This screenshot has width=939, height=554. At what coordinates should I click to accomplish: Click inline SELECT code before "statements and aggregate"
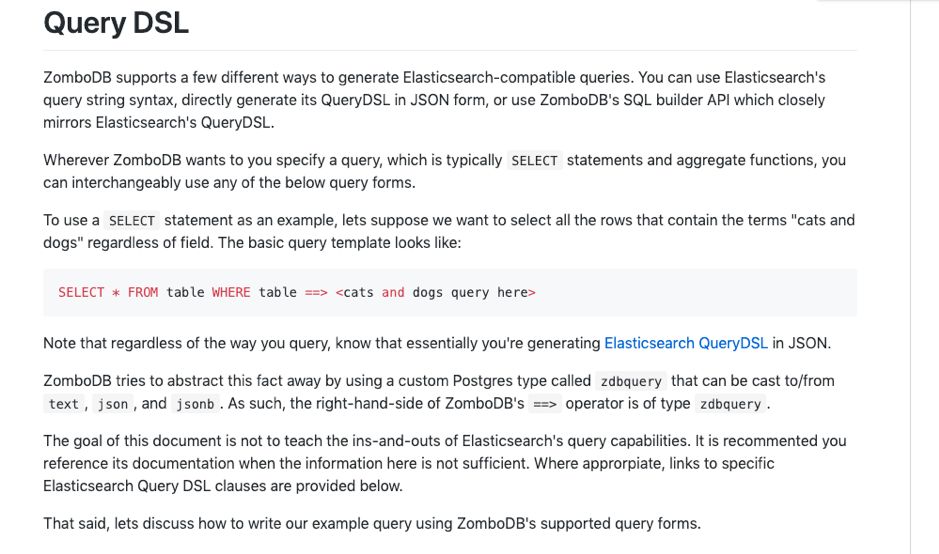tap(534, 161)
